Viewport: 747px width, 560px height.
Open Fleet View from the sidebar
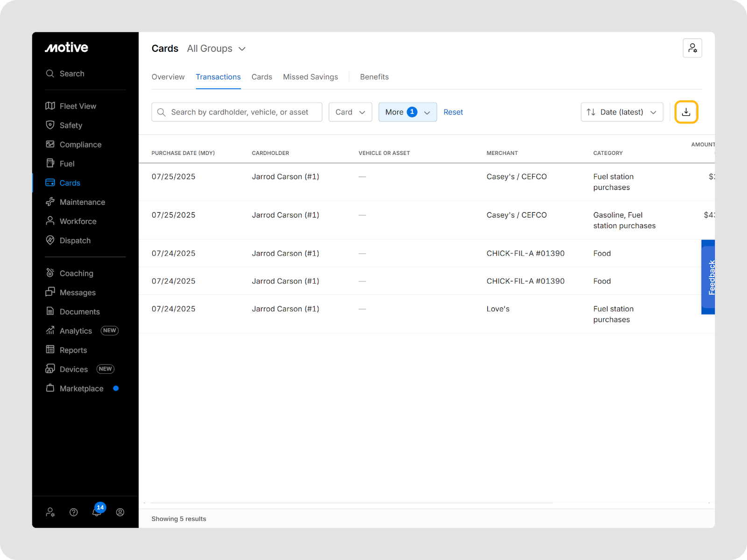coord(78,106)
